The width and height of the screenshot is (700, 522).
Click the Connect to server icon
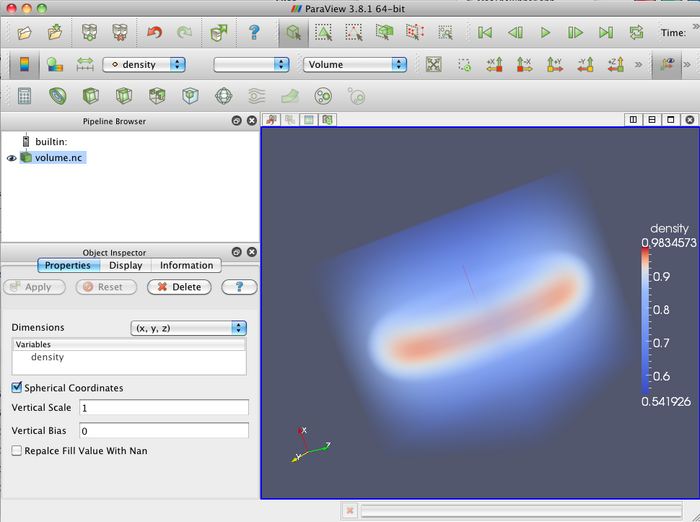tap(90, 33)
